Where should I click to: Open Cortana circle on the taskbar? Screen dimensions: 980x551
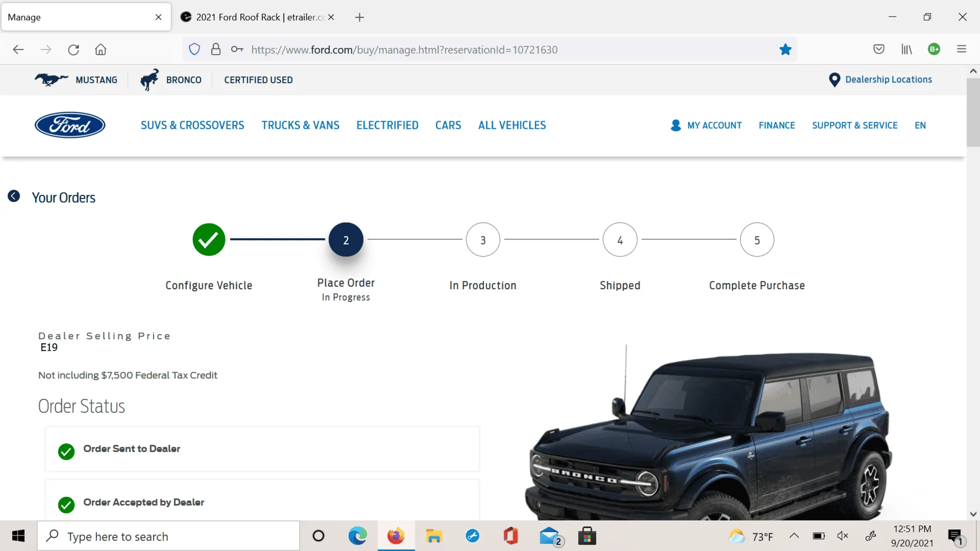point(319,536)
